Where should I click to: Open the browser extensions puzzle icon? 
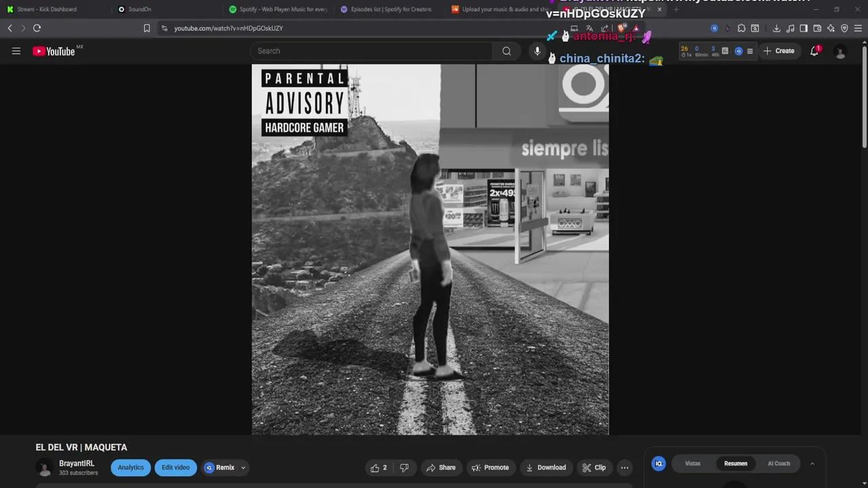741,28
